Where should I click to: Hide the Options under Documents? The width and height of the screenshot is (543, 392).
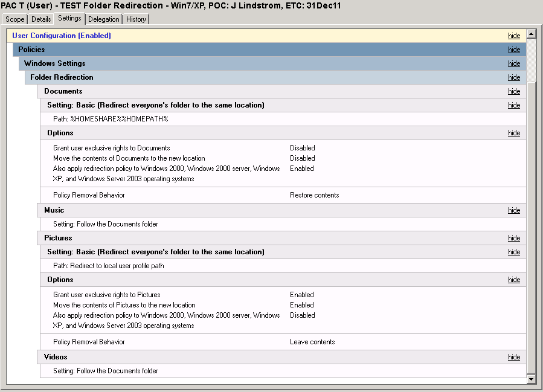(513, 133)
